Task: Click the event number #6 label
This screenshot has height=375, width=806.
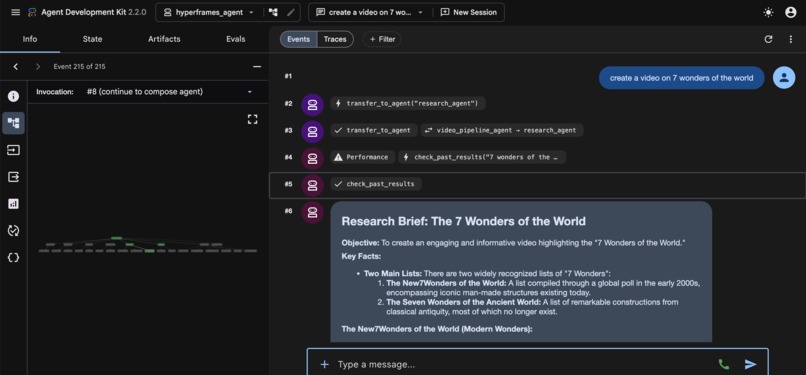Action: [288, 211]
